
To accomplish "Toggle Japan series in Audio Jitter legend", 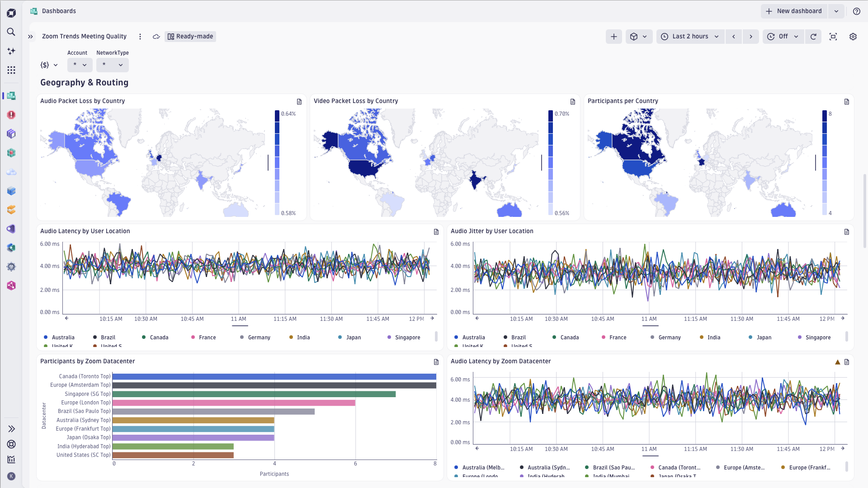I will point(760,338).
